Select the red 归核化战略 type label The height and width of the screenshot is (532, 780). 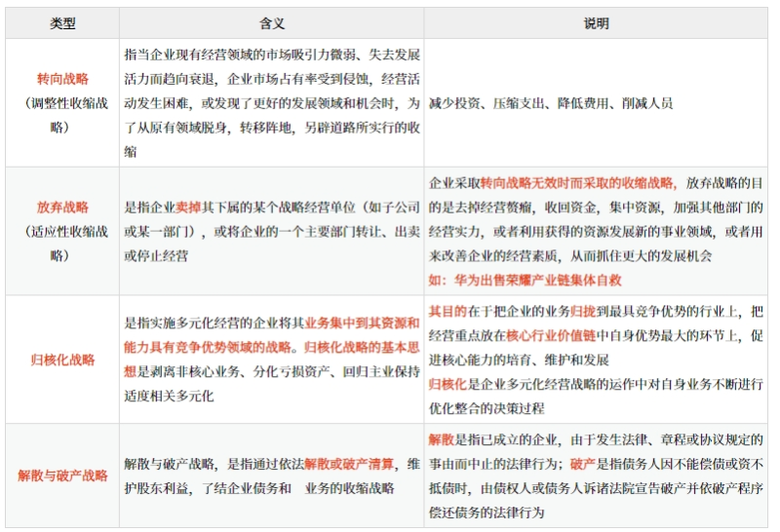click(62, 360)
